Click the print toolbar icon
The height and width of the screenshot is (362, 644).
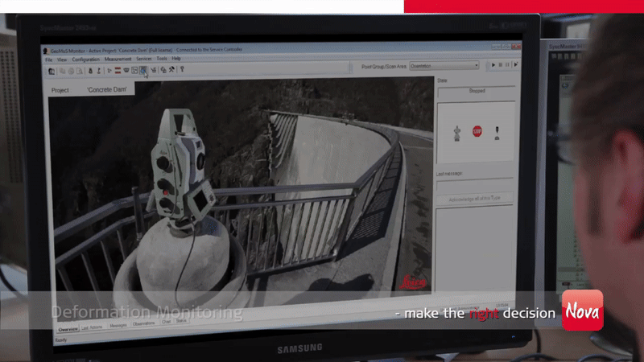click(x=71, y=71)
